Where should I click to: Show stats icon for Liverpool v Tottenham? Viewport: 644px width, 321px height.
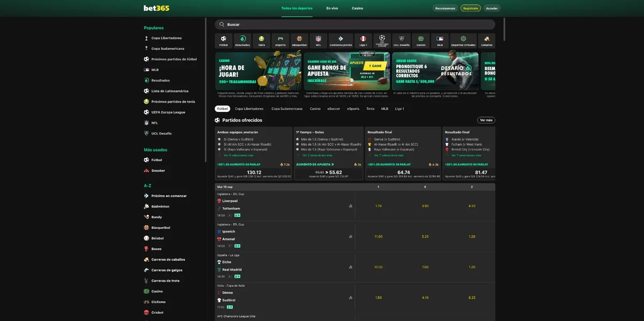(350, 206)
